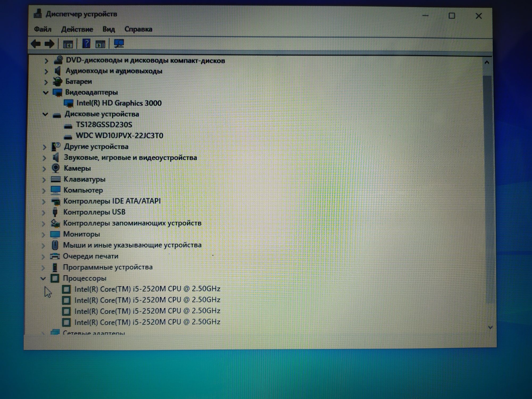The image size is (532, 399).
Task: Expand the Контроллеры запоминающих устройств chevron
Action: coord(43,224)
